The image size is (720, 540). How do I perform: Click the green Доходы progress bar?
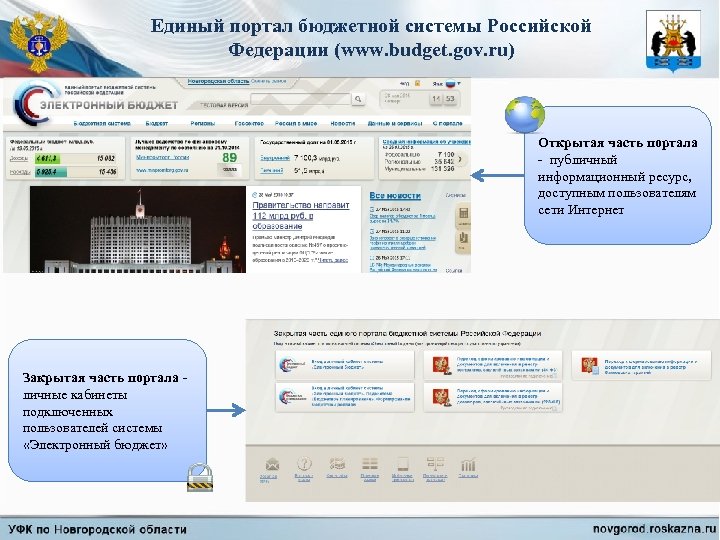(47, 159)
